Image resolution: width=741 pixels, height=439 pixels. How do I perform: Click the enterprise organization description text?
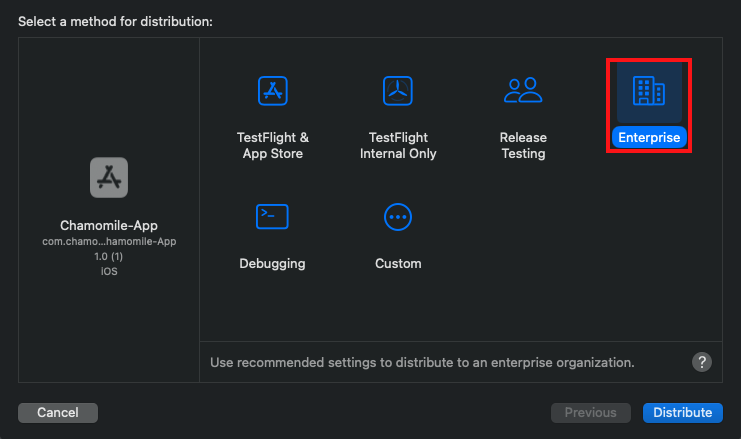tap(422, 362)
